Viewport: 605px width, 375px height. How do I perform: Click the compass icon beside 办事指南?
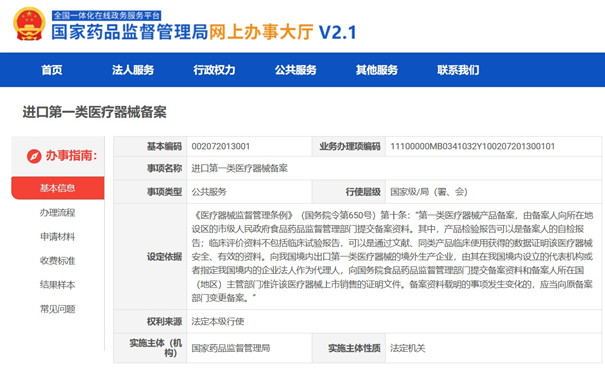point(34,156)
